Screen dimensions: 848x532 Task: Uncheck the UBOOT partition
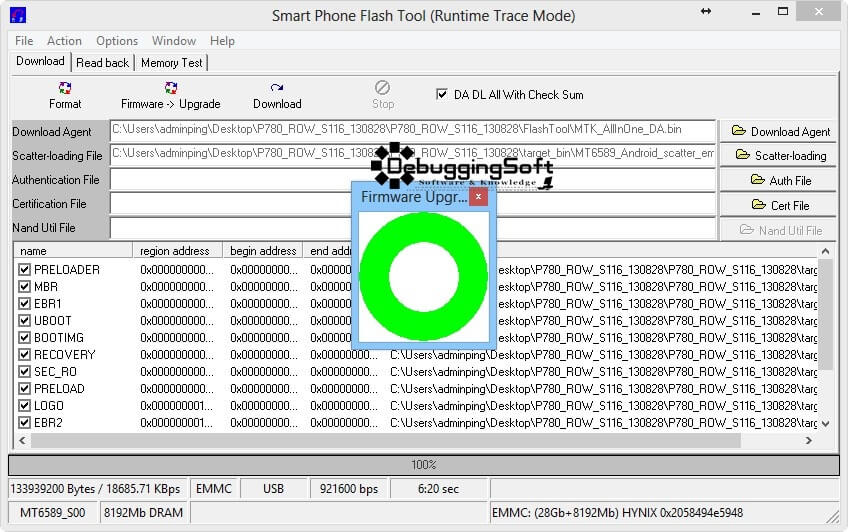(x=24, y=321)
